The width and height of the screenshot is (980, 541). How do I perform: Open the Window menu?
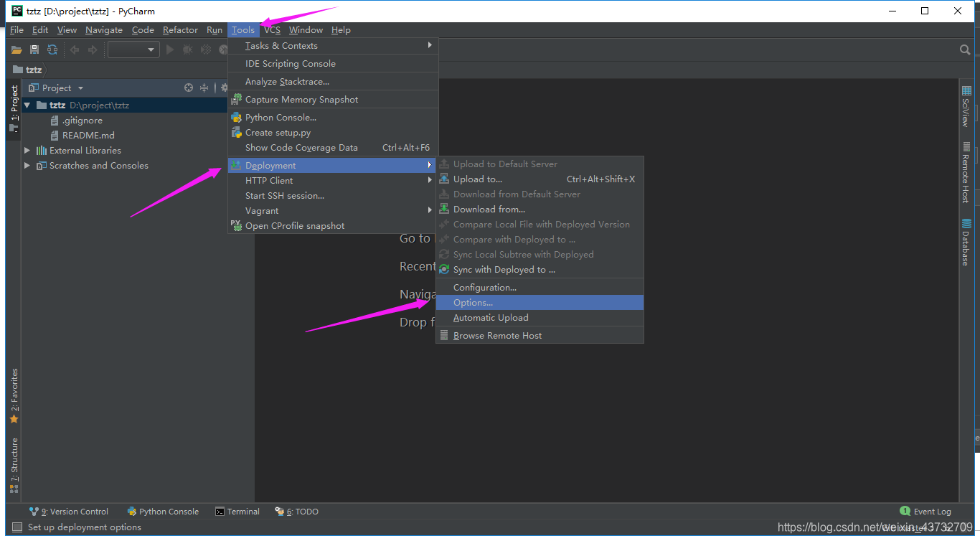[306, 30]
